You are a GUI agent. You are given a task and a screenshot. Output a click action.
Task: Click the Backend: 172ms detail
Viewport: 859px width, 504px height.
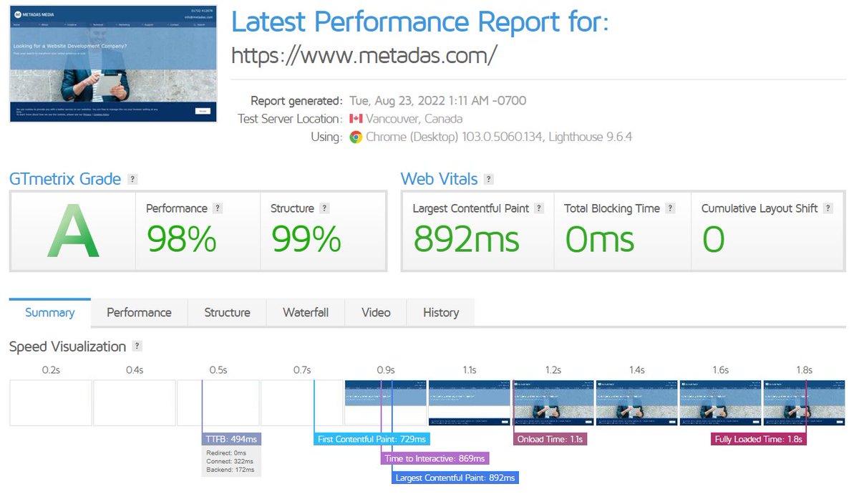tap(229, 472)
